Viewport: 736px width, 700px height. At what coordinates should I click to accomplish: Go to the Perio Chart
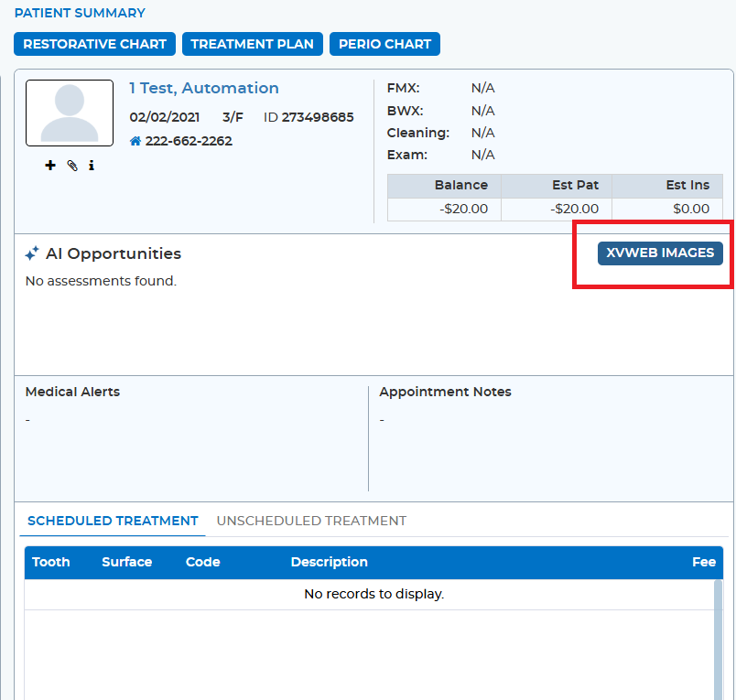point(384,44)
